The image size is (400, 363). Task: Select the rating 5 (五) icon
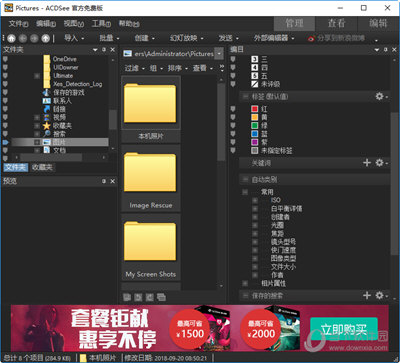tap(255, 76)
